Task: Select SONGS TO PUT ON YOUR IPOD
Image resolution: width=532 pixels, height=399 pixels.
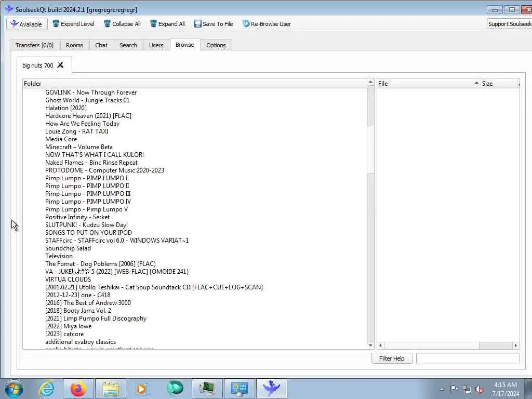Action: click(88, 233)
